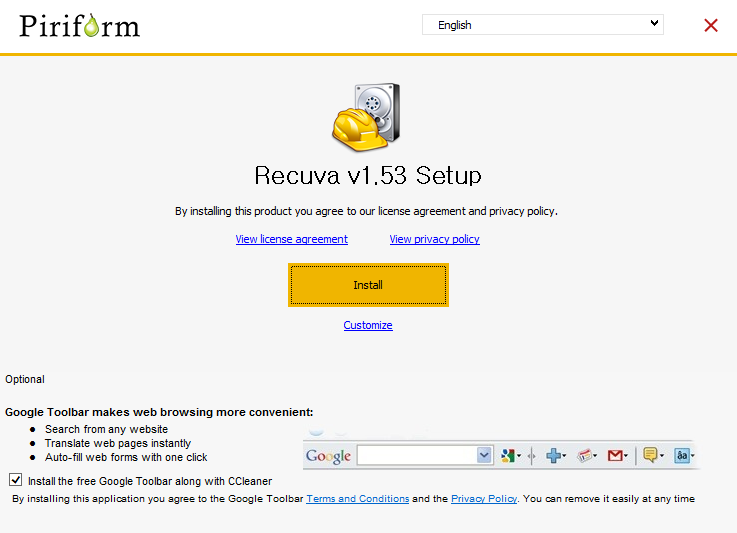Screen dimensions: 737x533
Task: Click the yellow speech bubble toolbar icon
Action: [x=650, y=455]
